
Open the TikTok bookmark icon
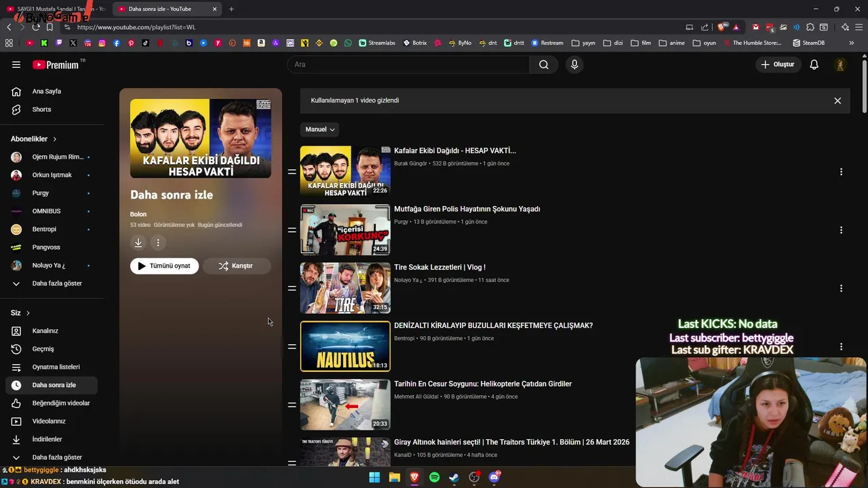146,43
